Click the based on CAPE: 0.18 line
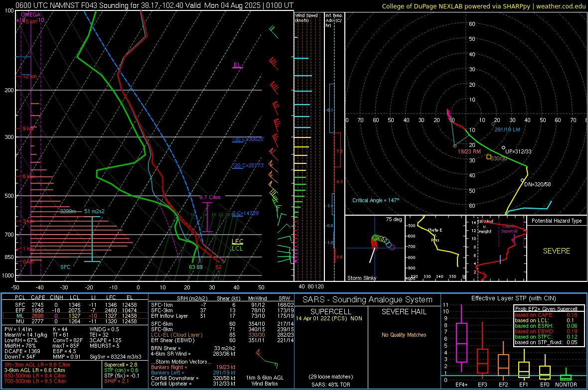The height and width of the screenshot is (390, 588). [546, 315]
